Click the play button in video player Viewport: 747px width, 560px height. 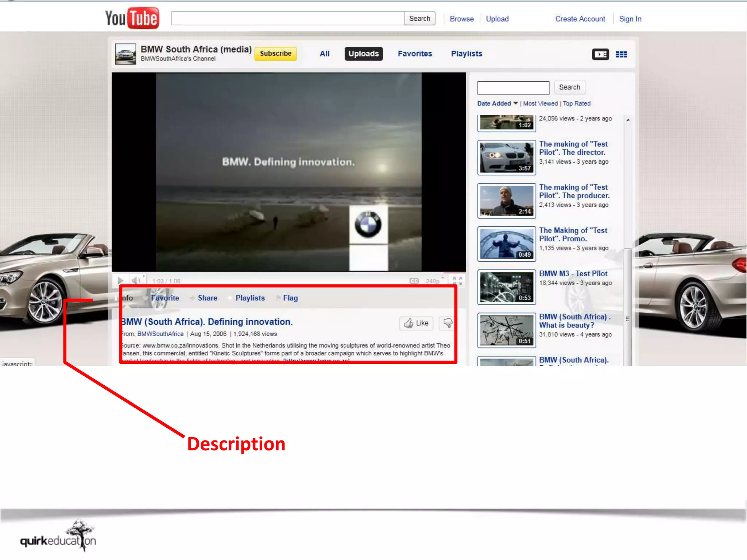pos(120,280)
